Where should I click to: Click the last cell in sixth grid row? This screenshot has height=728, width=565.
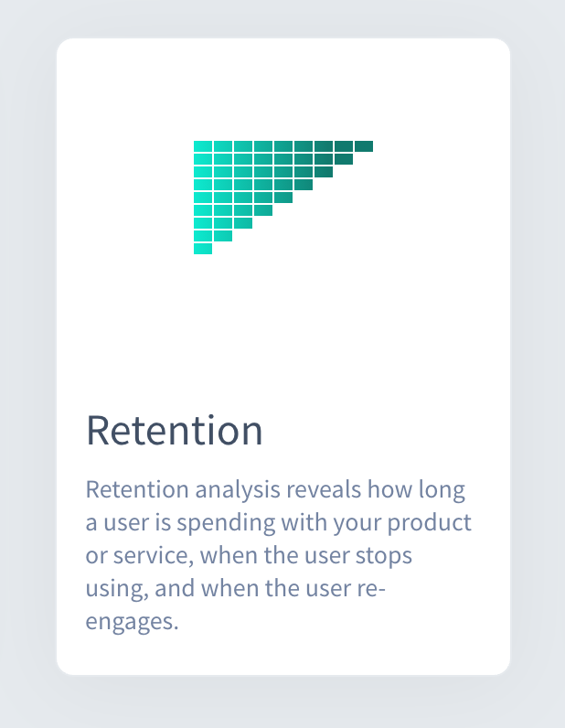tap(263, 210)
